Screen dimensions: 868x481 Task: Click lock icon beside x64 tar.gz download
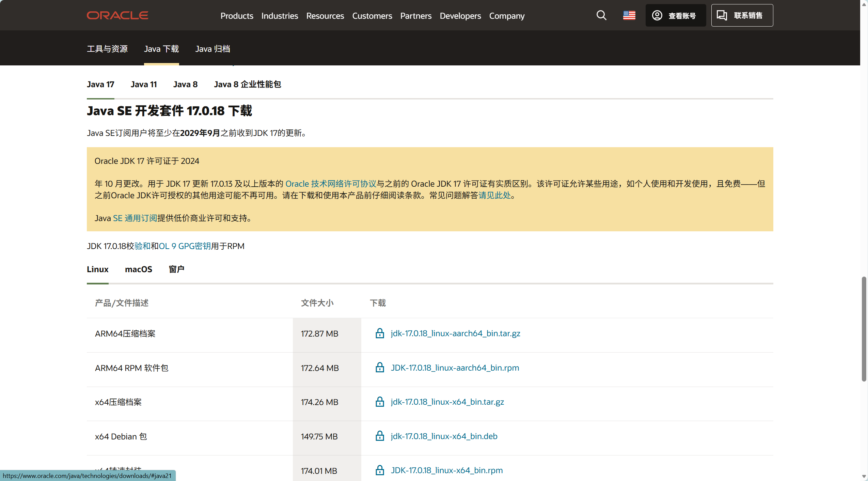380,402
